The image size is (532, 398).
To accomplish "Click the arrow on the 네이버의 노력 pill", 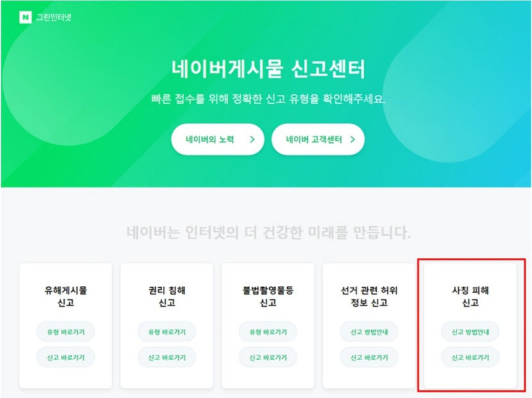I will point(253,139).
